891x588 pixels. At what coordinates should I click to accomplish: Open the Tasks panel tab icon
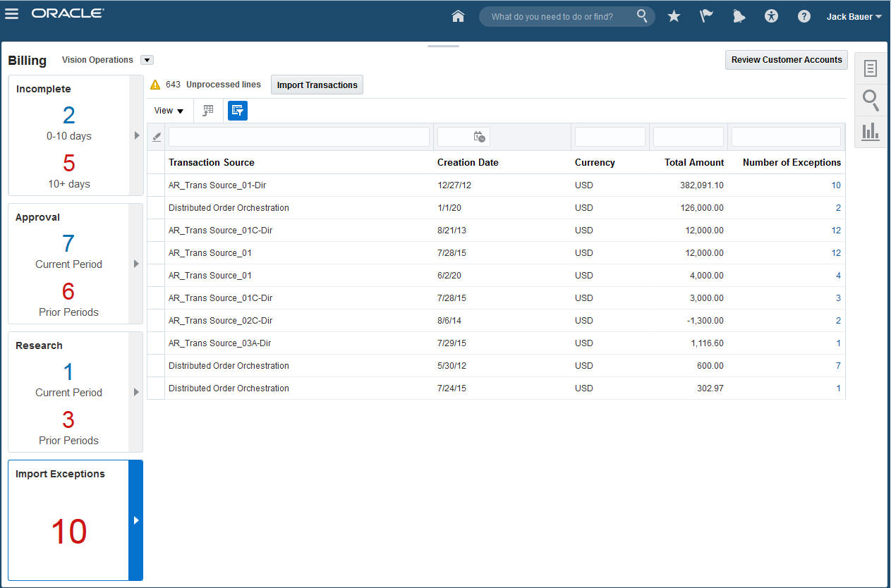[x=871, y=68]
